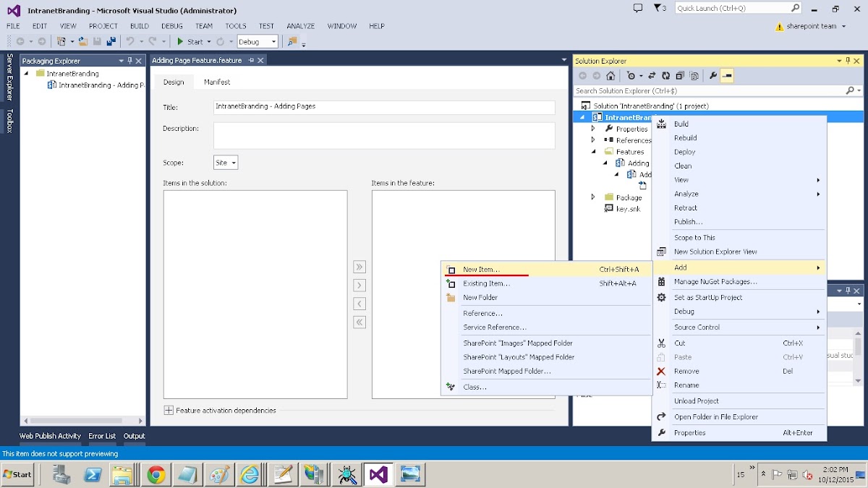
Task: Click the Quick Launch search box
Action: [739, 9]
